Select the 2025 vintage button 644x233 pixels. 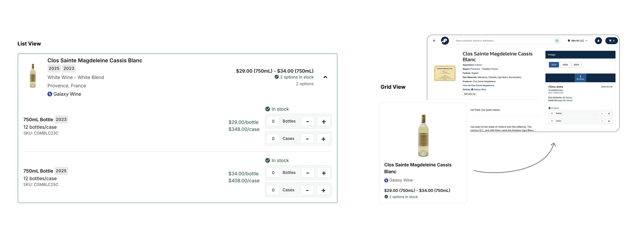tap(554, 65)
